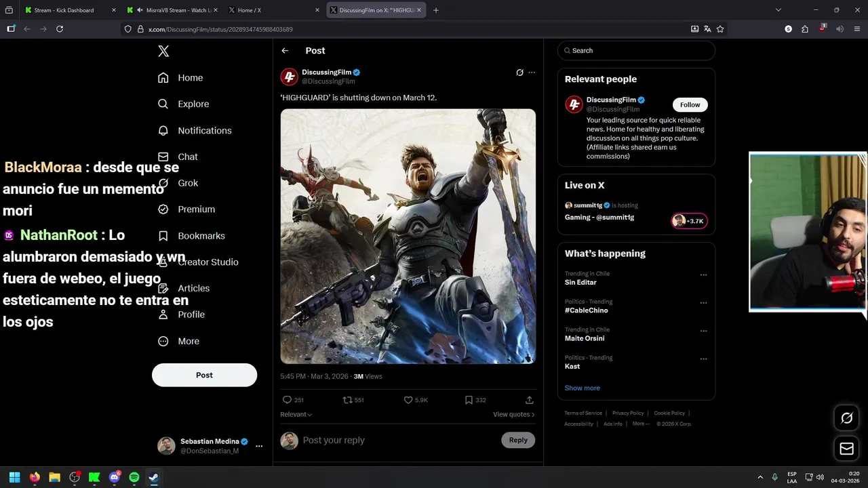Open the More menu in sidebar

(178, 341)
